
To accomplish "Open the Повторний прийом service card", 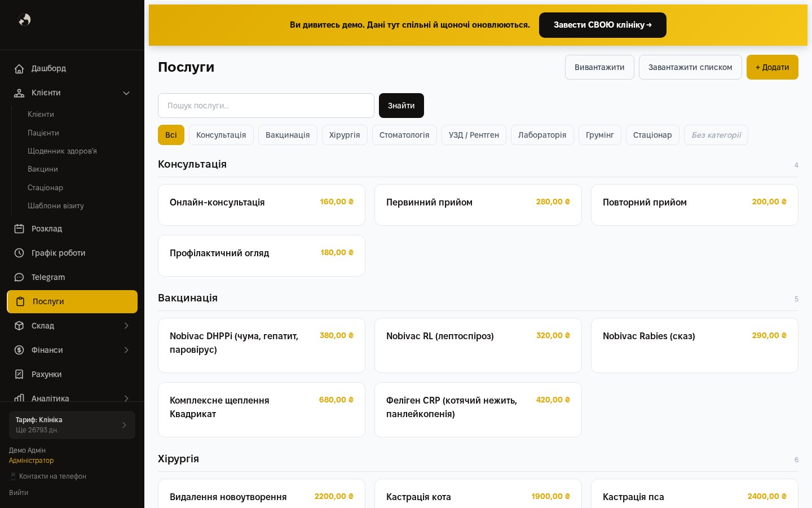I will tap(695, 205).
